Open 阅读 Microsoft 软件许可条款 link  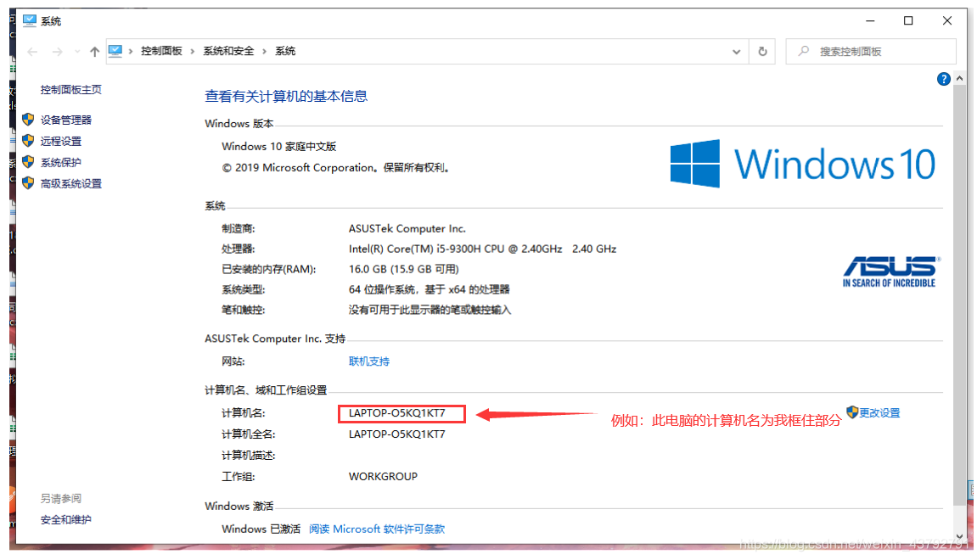pos(377,529)
